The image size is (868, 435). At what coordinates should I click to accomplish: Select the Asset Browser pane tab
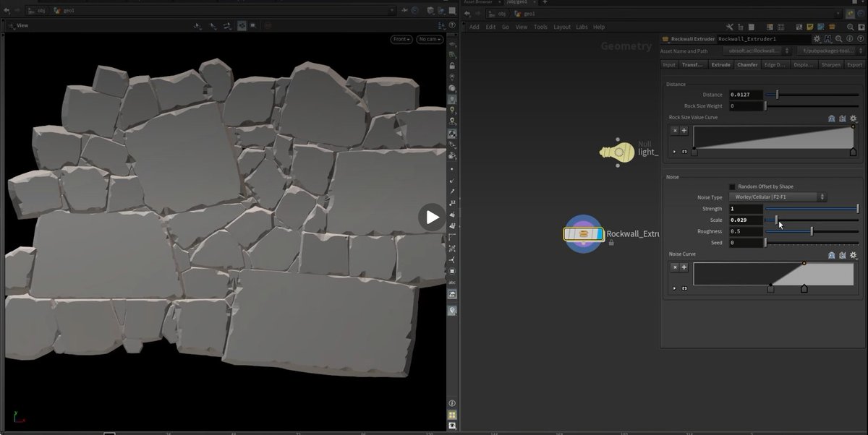coord(478,3)
